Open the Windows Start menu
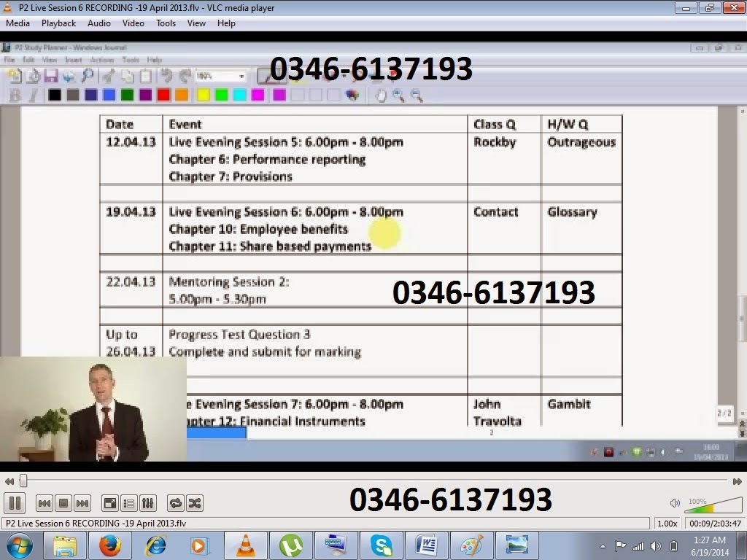The height and width of the screenshot is (560, 747). click(19, 545)
